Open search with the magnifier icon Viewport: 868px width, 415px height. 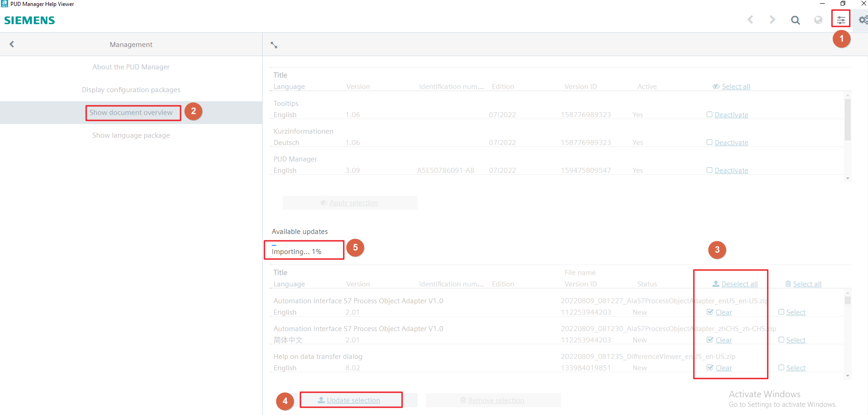click(796, 20)
